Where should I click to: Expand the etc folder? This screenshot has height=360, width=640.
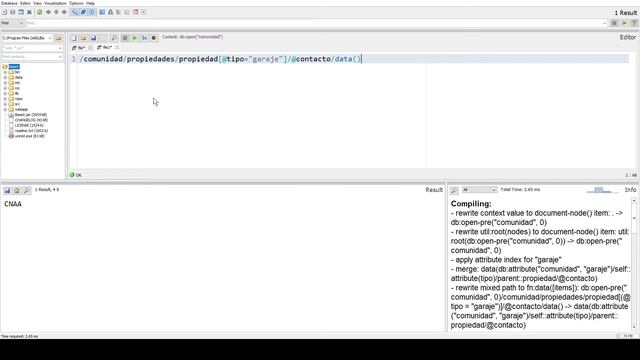tap(5, 82)
